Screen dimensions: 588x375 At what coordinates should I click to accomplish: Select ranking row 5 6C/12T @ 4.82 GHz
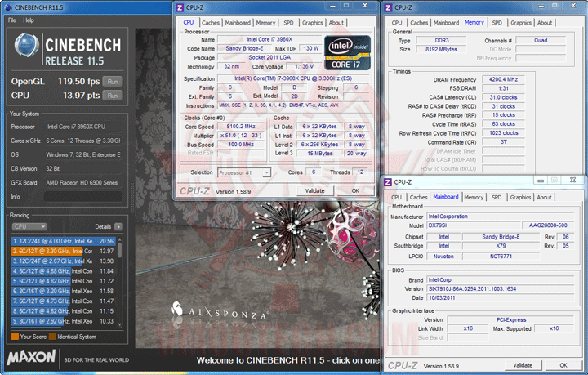coord(64,281)
